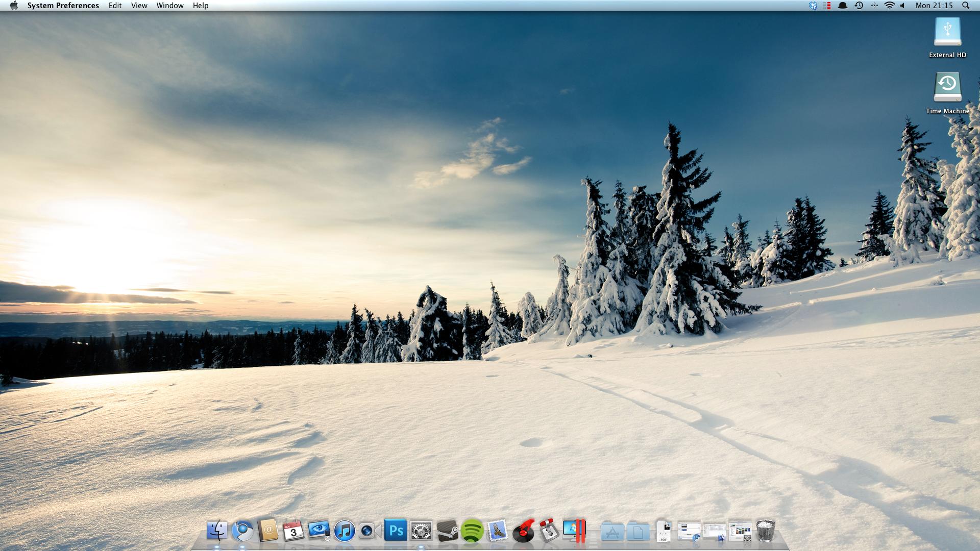Image resolution: width=980 pixels, height=551 pixels.
Task: Launch Photoshop from the Dock
Action: (x=396, y=531)
